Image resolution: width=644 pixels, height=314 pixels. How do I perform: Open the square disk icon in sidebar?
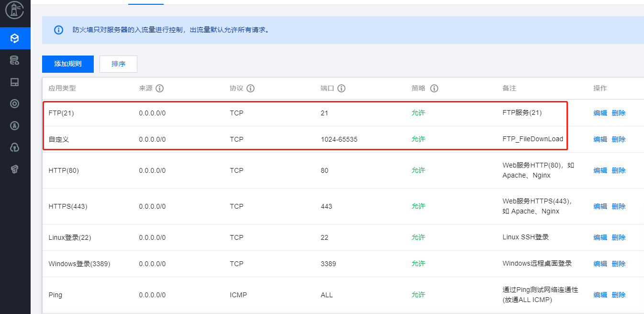pos(15,82)
